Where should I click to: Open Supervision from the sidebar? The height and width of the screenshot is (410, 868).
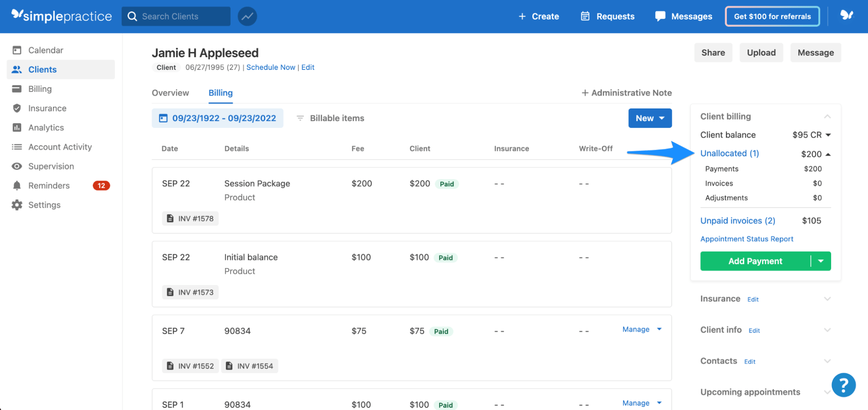(x=51, y=166)
